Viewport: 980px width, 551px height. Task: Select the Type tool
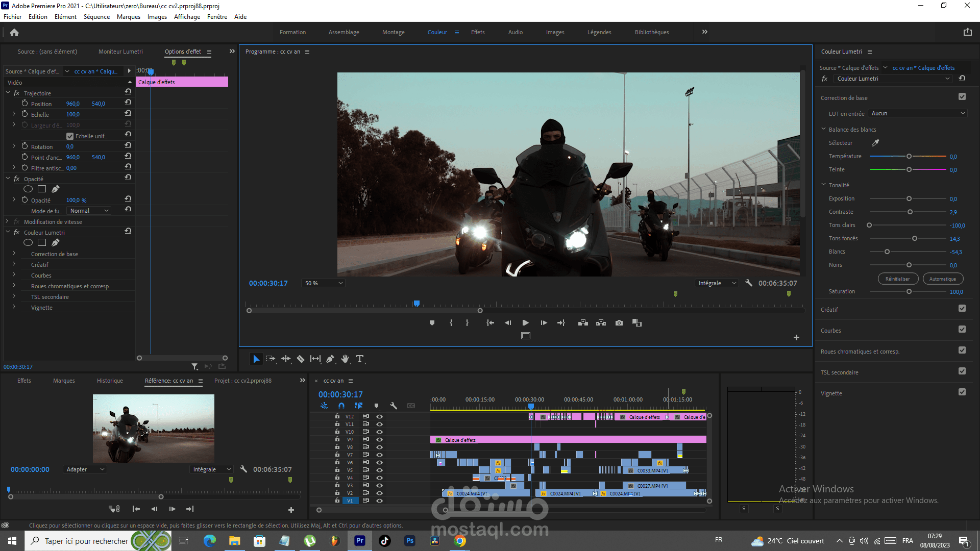point(360,359)
